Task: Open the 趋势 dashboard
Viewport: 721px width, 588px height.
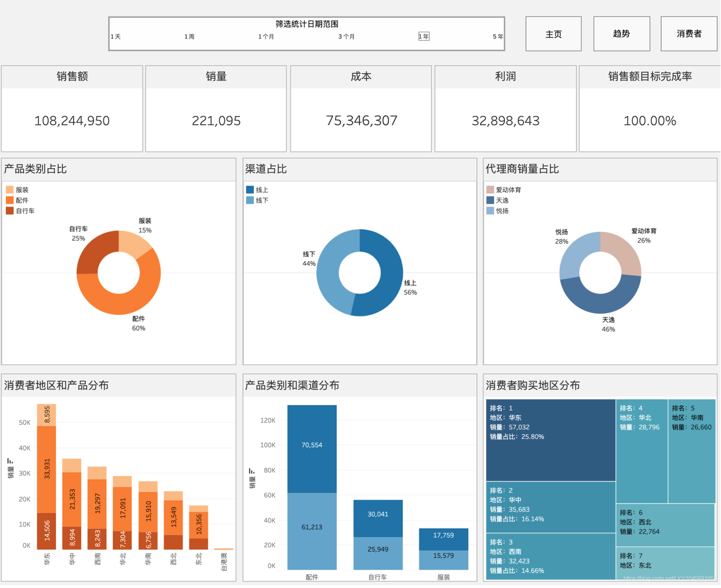Action: point(622,34)
